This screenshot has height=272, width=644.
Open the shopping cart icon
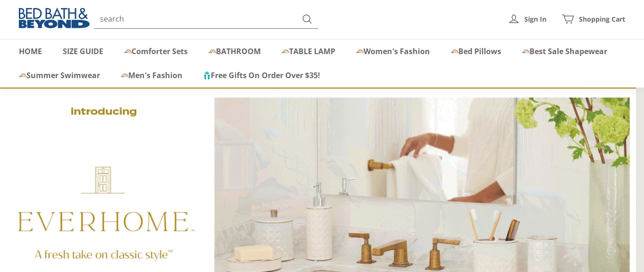click(568, 19)
